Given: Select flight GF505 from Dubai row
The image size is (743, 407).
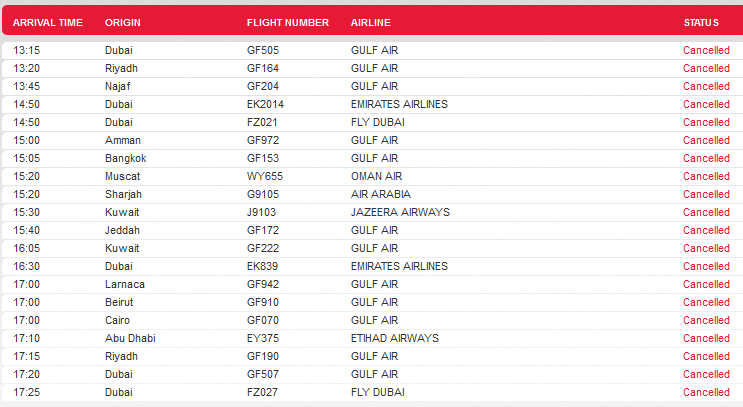Looking at the screenshot, I should pyautogui.click(x=372, y=50).
